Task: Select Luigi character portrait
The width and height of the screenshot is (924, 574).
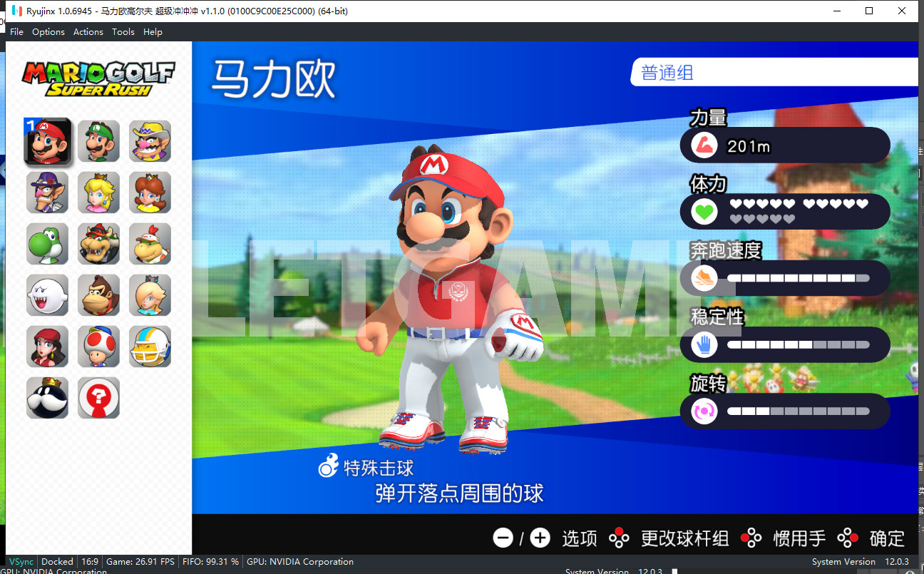Action: pos(98,141)
